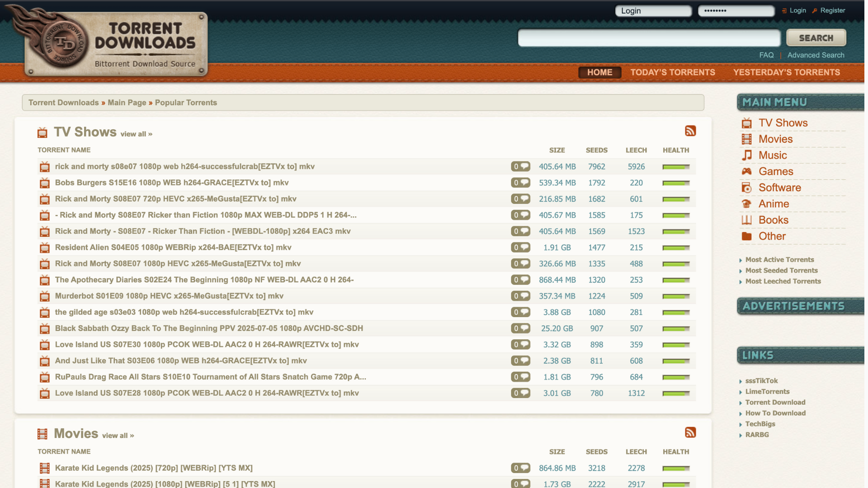Image resolution: width=868 pixels, height=488 pixels.
Task: Open the TV Shows RSS feed icon
Action: click(x=690, y=131)
